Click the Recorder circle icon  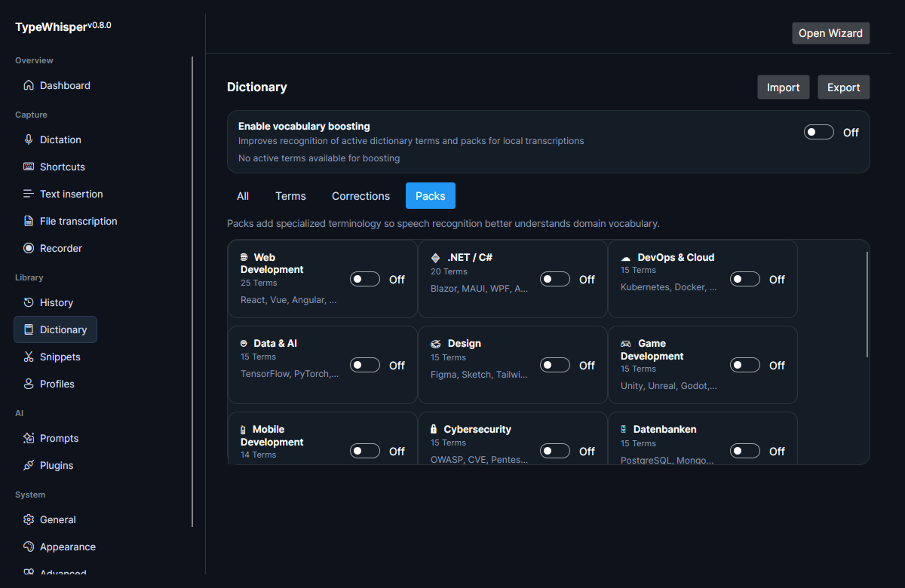pyautogui.click(x=29, y=248)
